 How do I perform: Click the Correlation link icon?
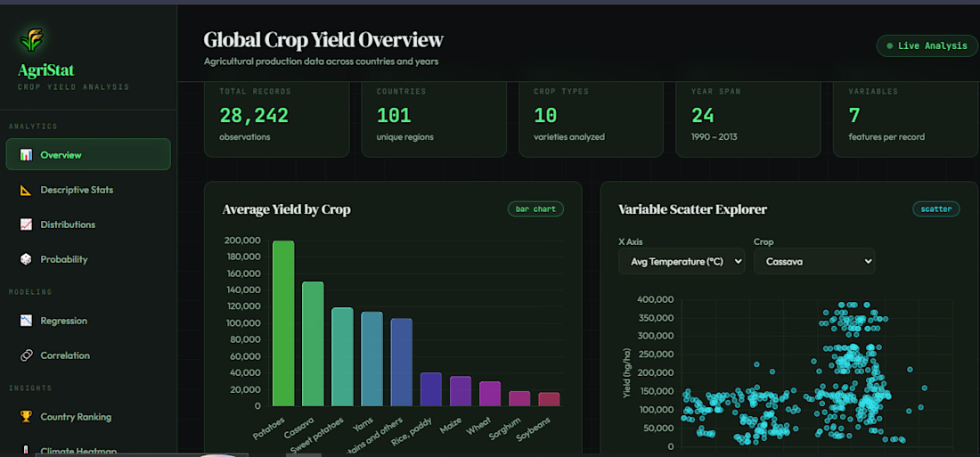tap(26, 355)
